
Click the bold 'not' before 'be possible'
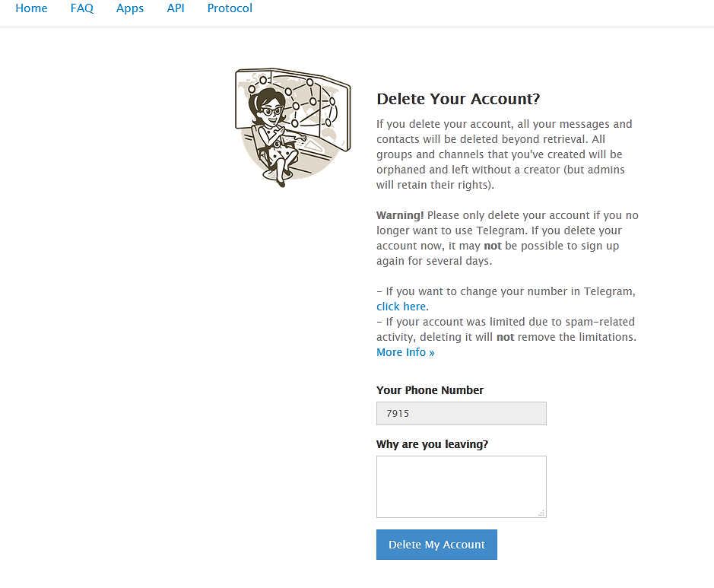pyautogui.click(x=493, y=246)
